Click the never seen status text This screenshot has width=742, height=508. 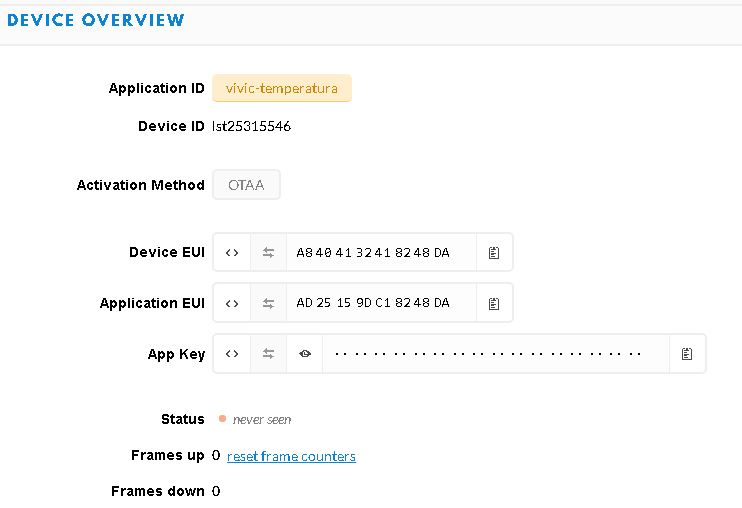click(262, 420)
